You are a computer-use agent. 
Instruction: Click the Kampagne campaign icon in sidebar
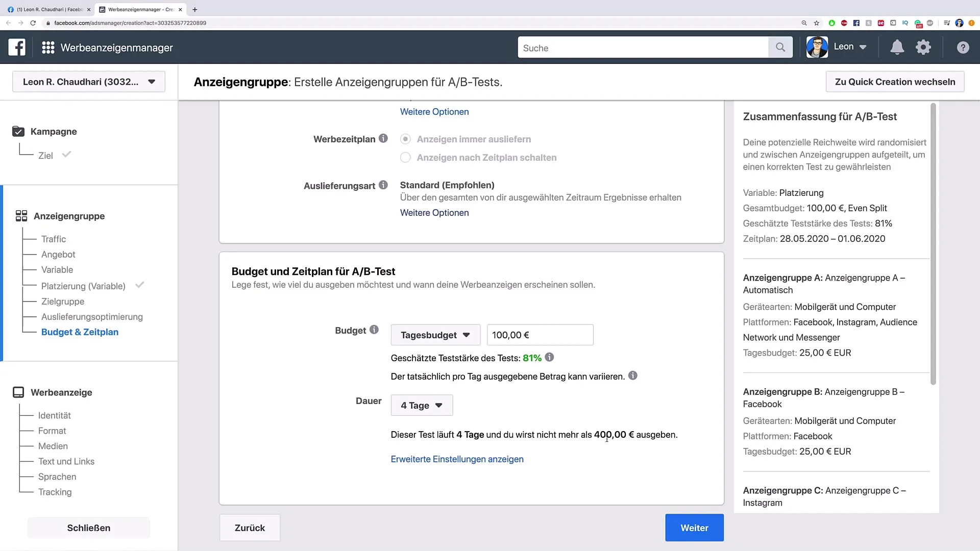(18, 131)
